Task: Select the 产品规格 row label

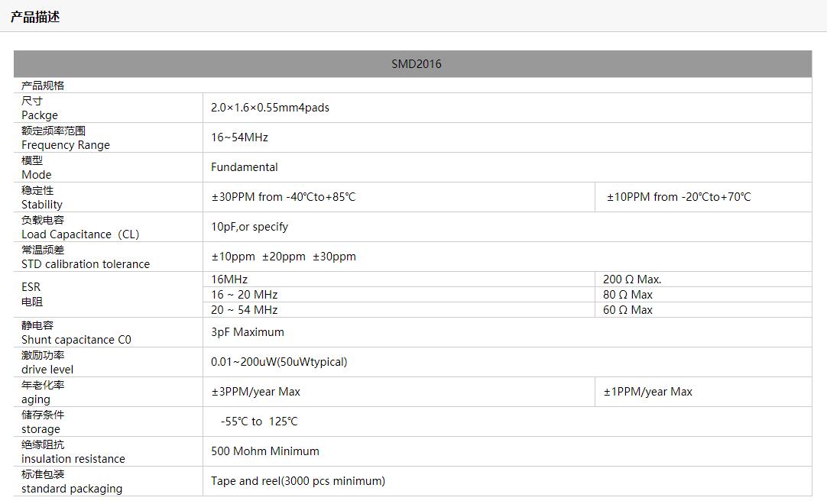Action: pyautogui.click(x=43, y=86)
